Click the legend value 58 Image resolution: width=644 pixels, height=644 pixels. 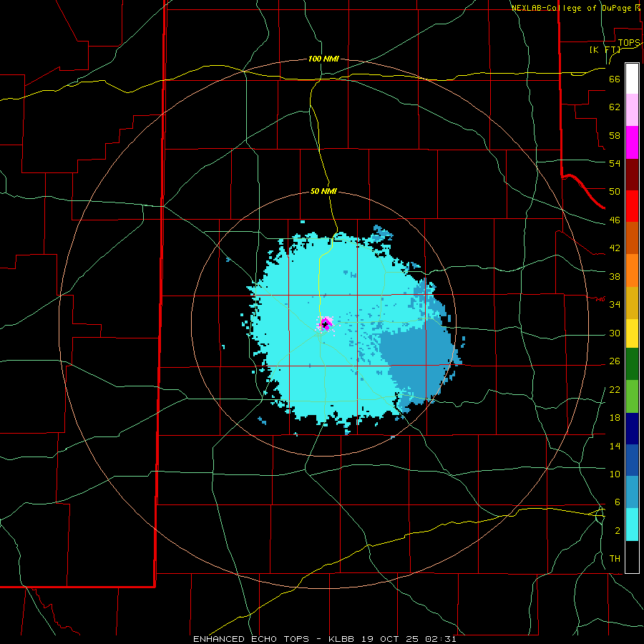coord(615,135)
